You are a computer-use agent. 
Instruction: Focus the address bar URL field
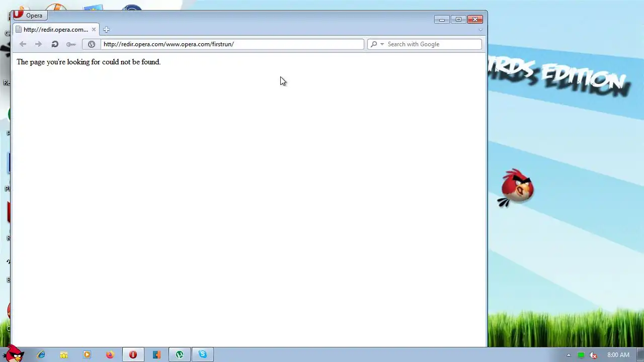pyautogui.click(x=232, y=44)
